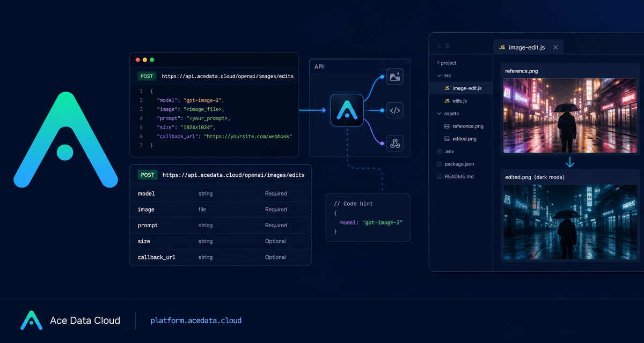644x343 pixels.
Task: Click the "API" panel label
Action: point(319,67)
